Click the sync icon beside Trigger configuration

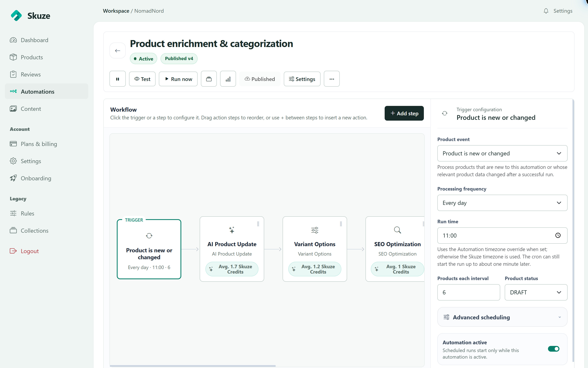coord(445,113)
